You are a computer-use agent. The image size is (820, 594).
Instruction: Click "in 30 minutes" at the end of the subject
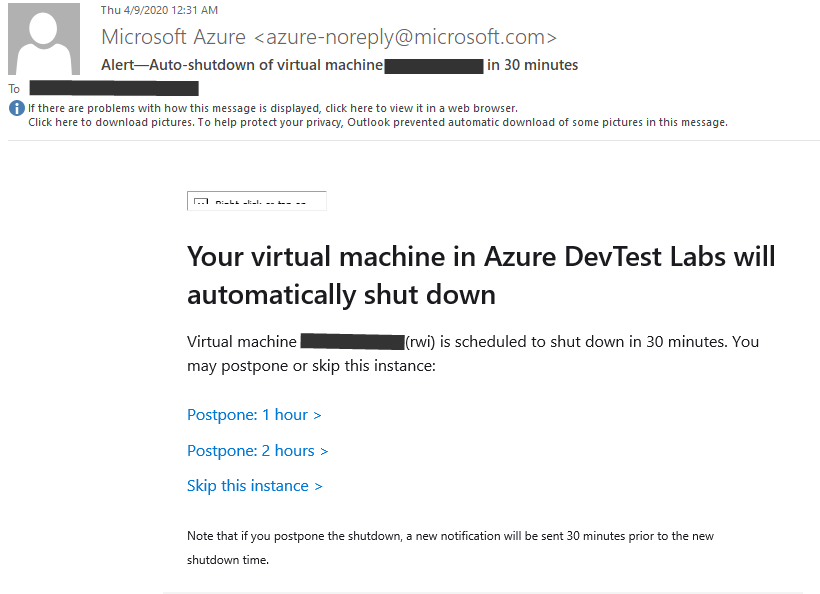click(x=532, y=65)
